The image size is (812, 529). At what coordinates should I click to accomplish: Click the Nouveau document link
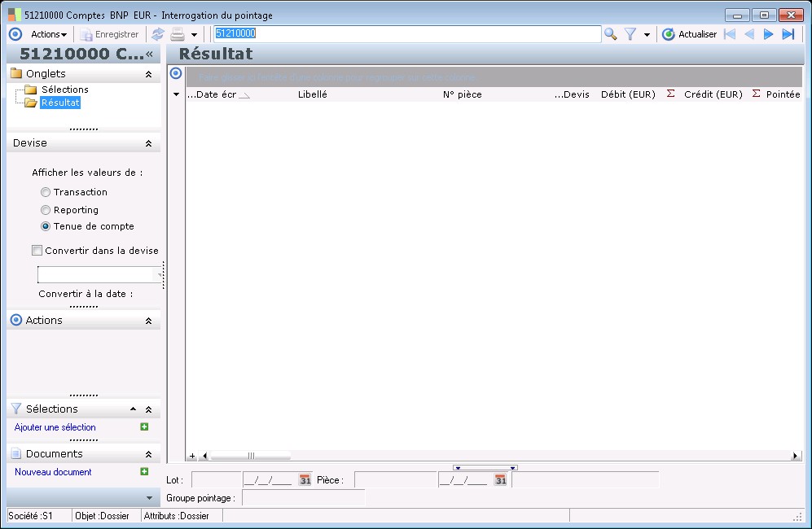(x=53, y=471)
